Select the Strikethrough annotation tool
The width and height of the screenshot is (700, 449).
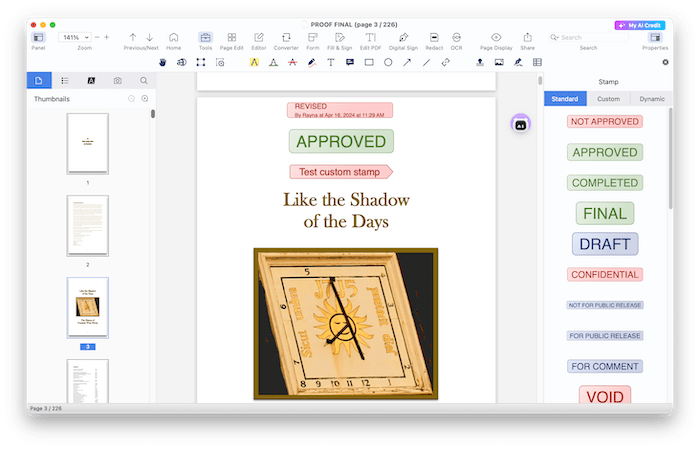(x=291, y=62)
